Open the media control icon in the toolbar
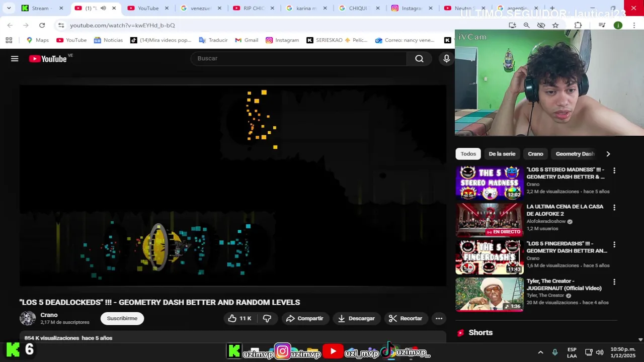The width and height of the screenshot is (644, 362). coord(602,25)
